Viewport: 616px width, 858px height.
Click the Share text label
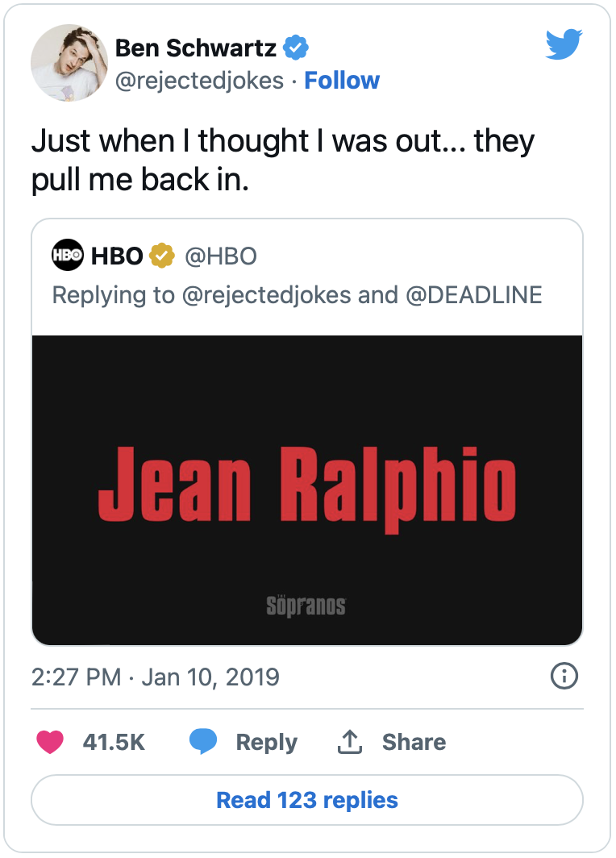coord(414,742)
